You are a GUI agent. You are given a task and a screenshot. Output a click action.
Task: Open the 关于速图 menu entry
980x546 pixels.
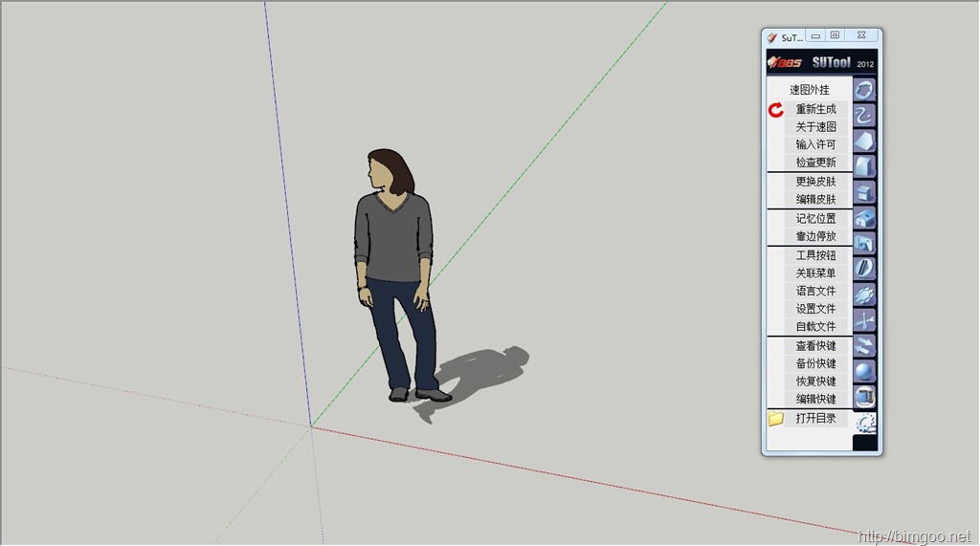(815, 127)
